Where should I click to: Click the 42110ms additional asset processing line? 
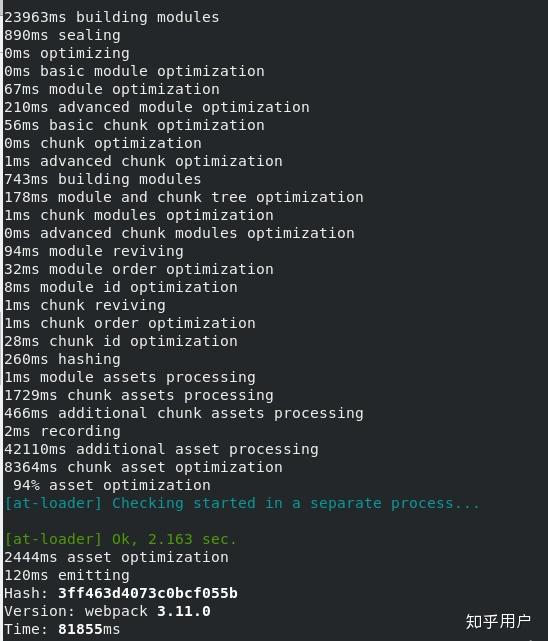coord(161,449)
